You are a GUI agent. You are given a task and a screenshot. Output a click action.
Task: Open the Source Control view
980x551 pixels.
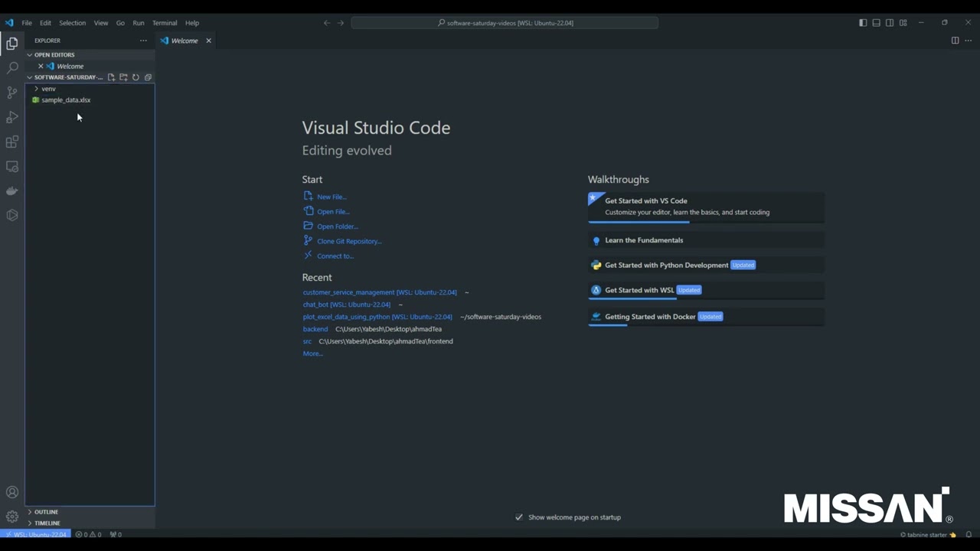[12, 93]
